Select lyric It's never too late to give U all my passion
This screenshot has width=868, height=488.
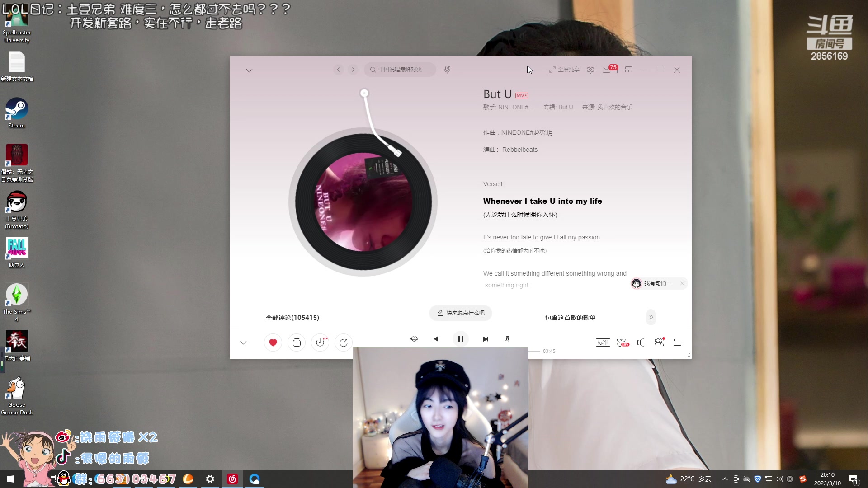tap(542, 237)
